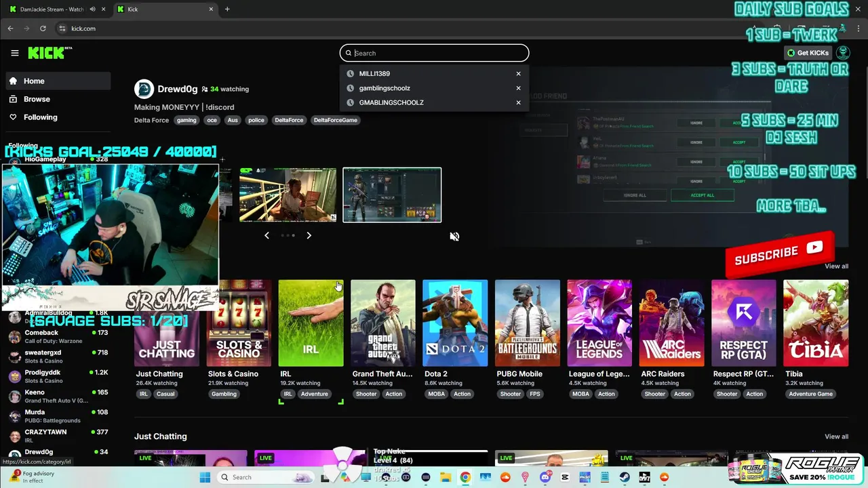
Task: Open the Respect RP (GTA) category card
Action: 744,323
